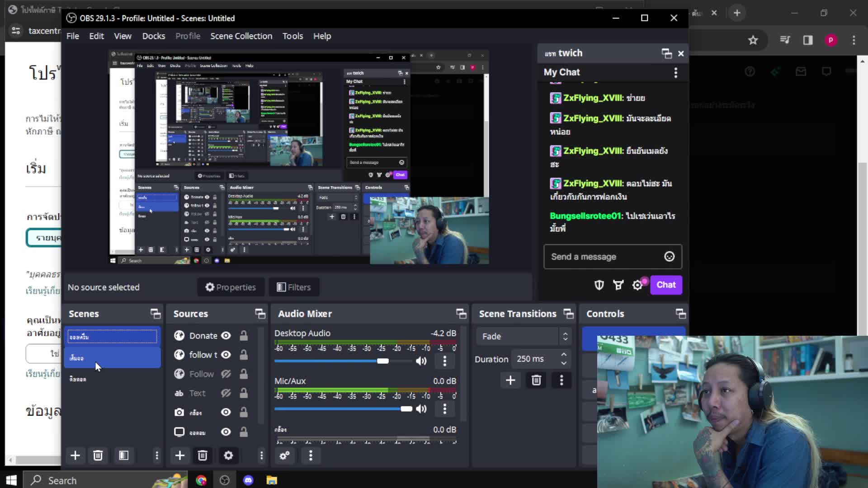This screenshot has width=868, height=488.
Task: Hide the follow t source
Action: pyautogui.click(x=226, y=355)
